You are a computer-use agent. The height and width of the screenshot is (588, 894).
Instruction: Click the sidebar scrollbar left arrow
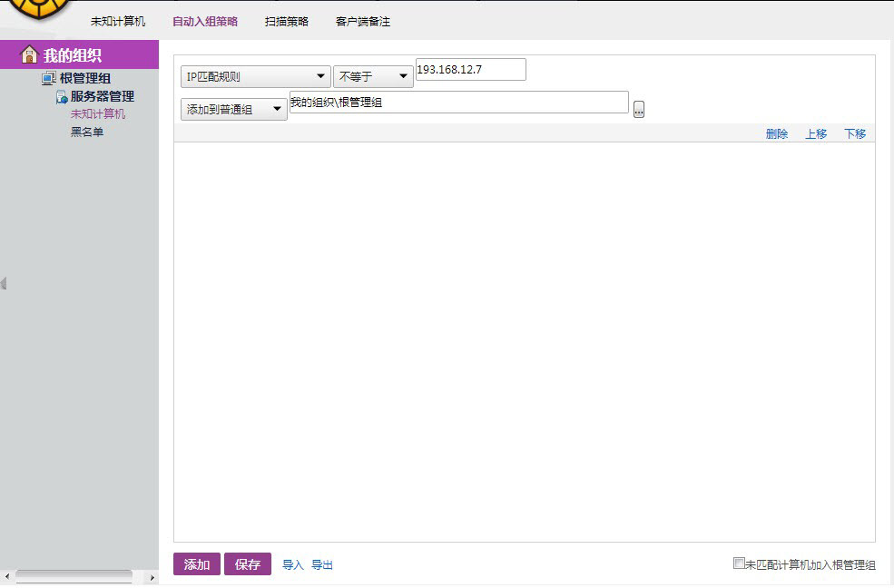[7, 577]
